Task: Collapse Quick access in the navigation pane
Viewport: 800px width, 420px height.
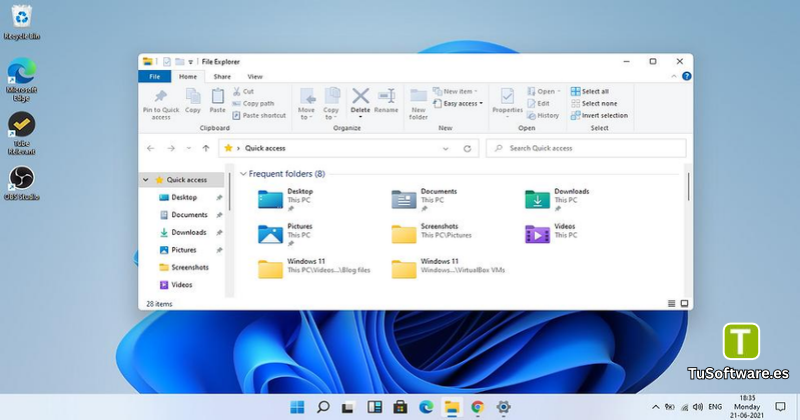Action: [146, 180]
